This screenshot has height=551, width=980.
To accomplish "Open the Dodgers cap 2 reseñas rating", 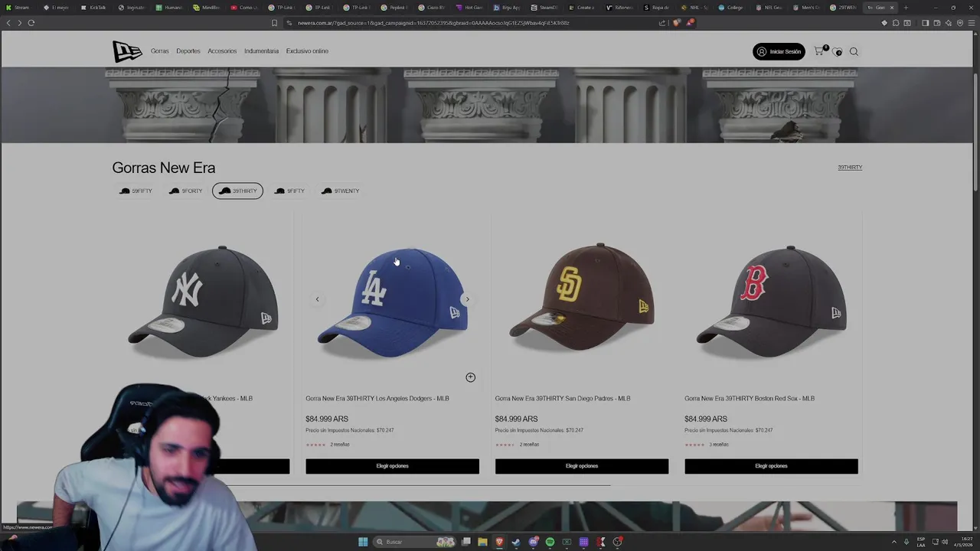I will 328,445.
